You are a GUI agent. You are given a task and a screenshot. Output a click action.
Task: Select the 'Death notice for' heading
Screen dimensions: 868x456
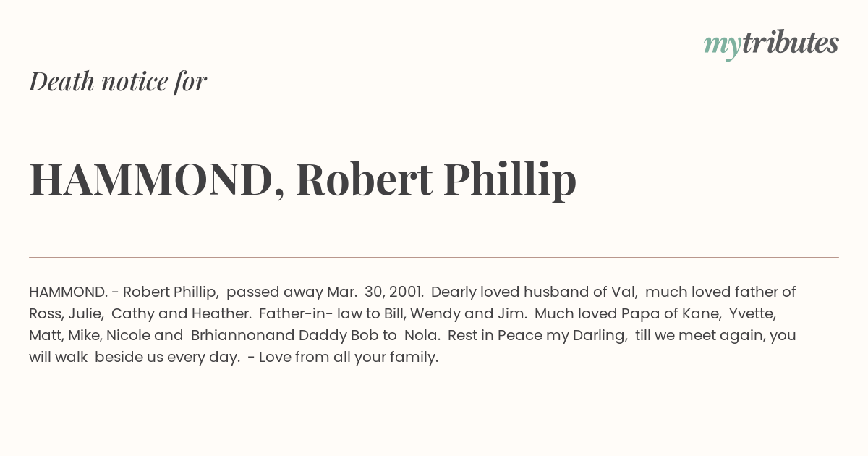(x=118, y=82)
